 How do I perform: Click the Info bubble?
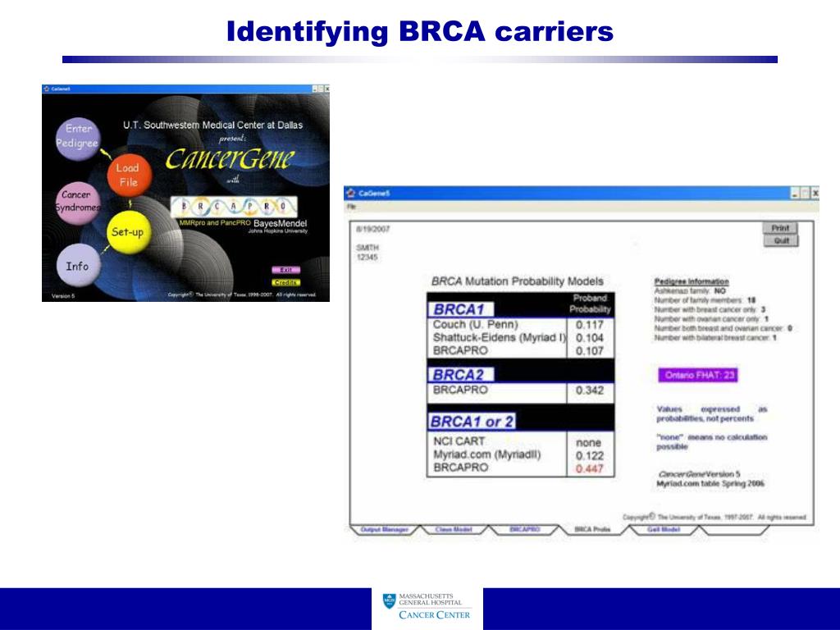point(78,266)
